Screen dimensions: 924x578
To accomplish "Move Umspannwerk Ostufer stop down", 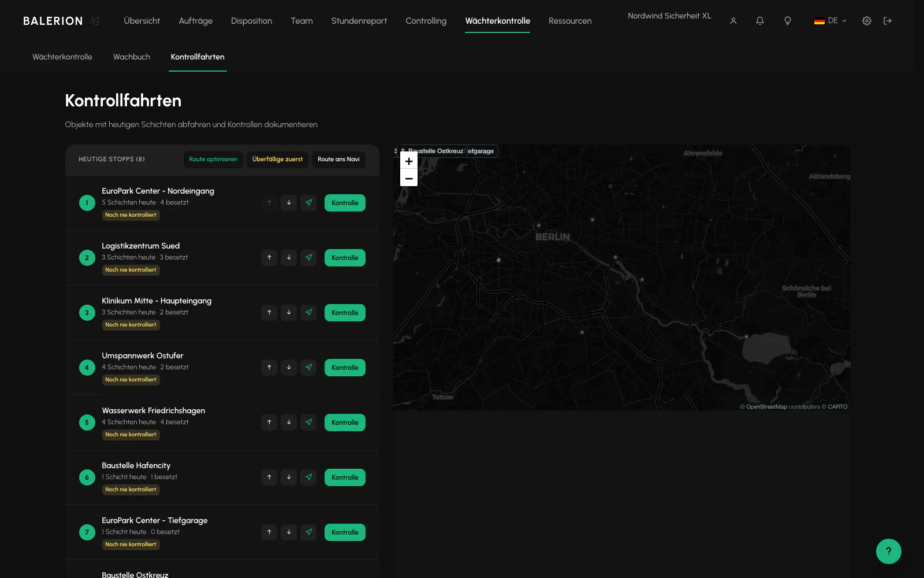I will (289, 368).
